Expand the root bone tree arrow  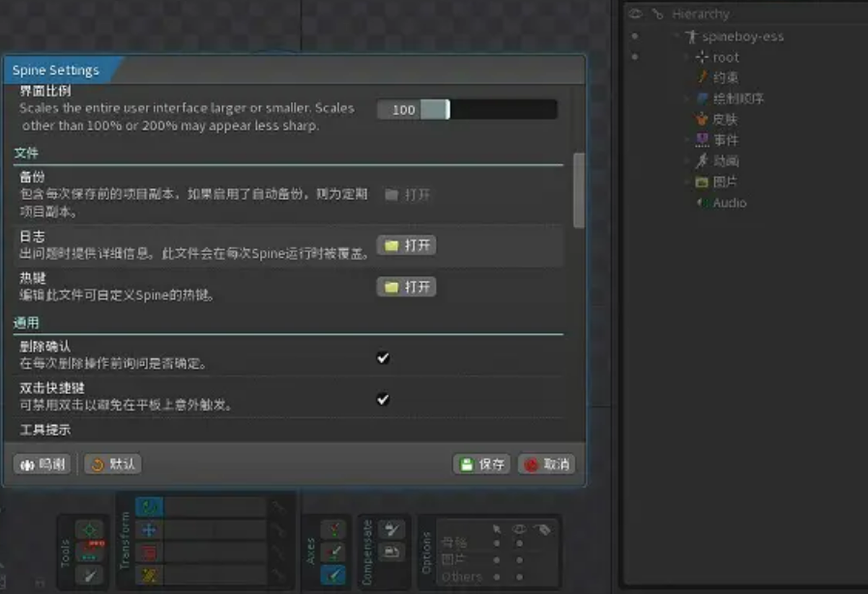click(x=687, y=57)
